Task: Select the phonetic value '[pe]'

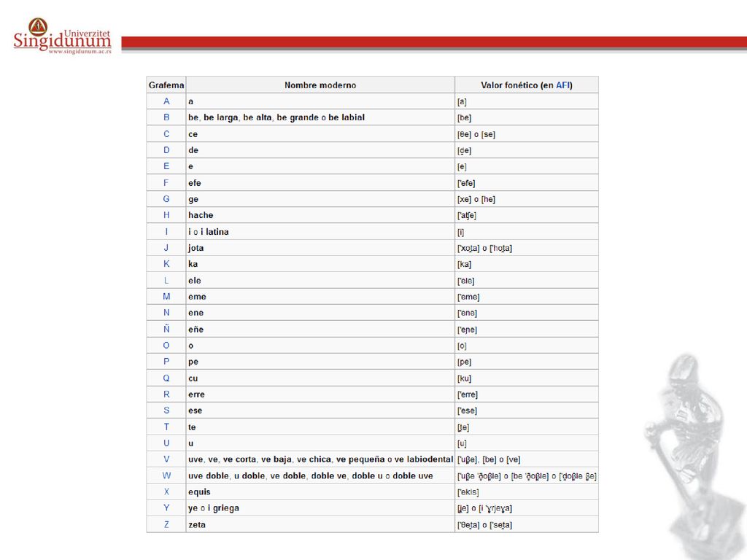Action: 464,362
